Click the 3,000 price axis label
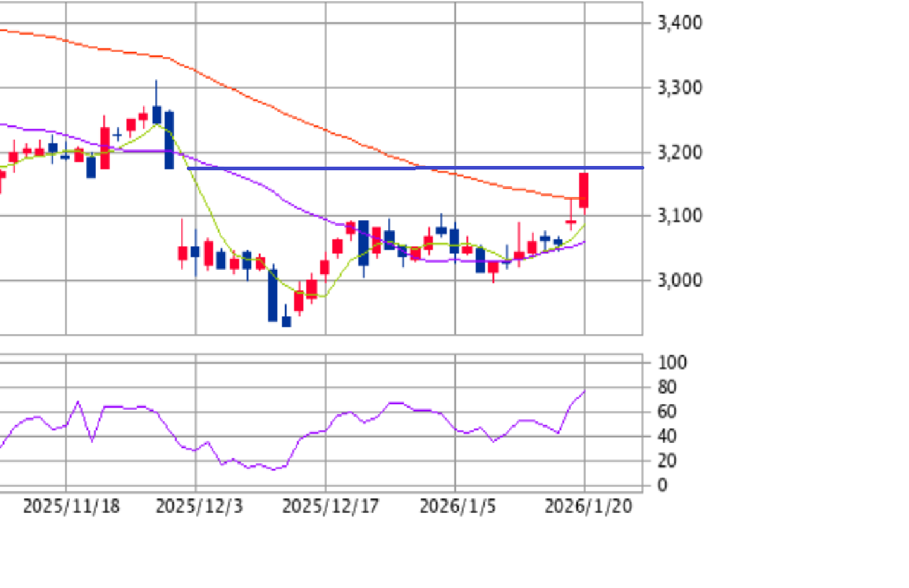 [x=680, y=280]
